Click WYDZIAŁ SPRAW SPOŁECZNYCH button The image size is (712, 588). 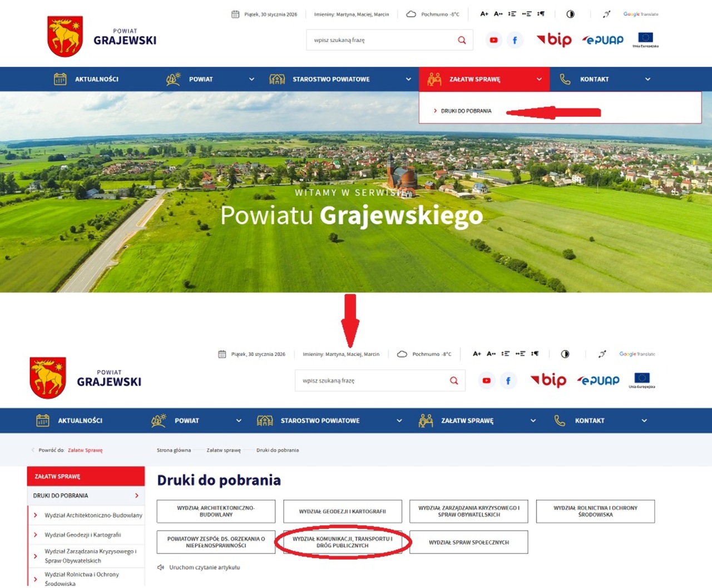(469, 542)
